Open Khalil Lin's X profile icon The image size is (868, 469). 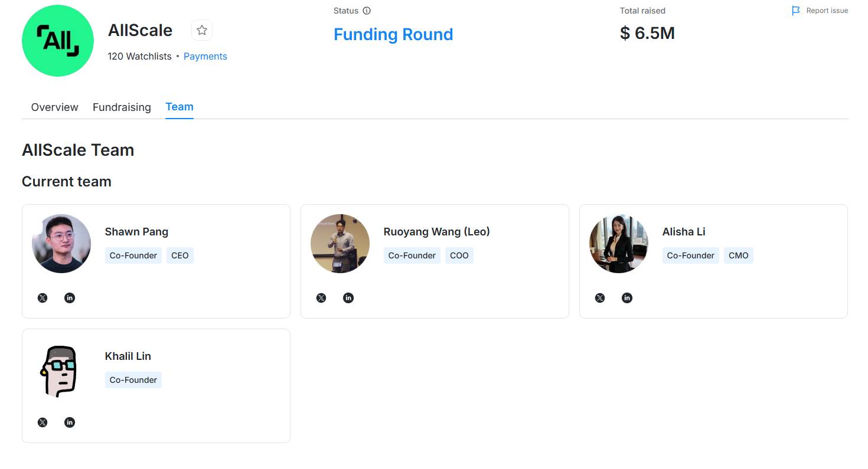[43, 422]
